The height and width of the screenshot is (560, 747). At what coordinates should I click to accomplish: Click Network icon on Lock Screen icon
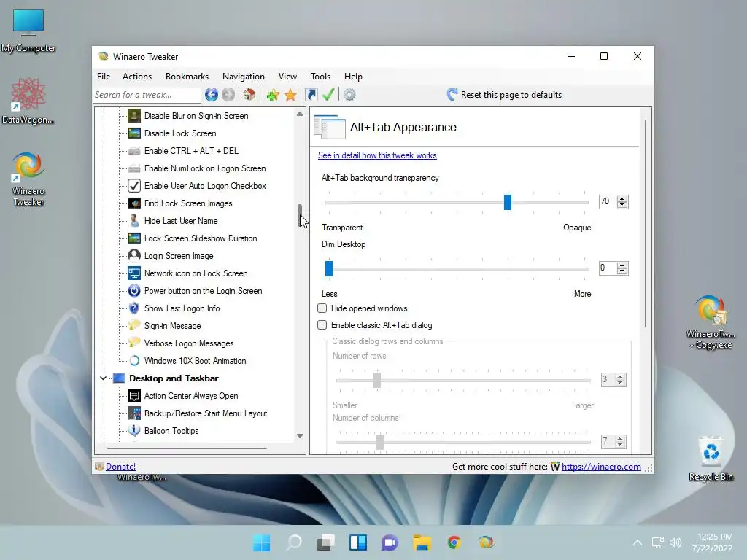pyautogui.click(x=134, y=273)
